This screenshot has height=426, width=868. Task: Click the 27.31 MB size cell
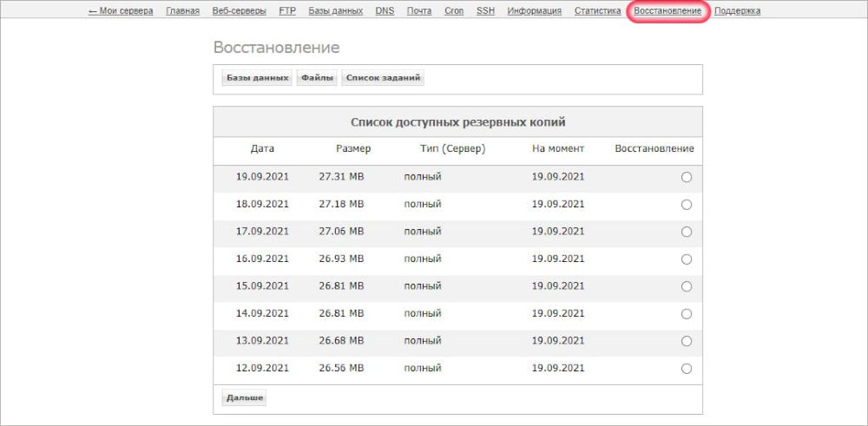click(x=341, y=177)
